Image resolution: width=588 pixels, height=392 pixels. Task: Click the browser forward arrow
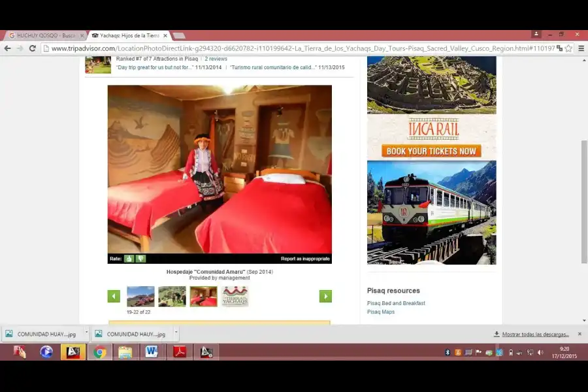pyautogui.click(x=20, y=48)
